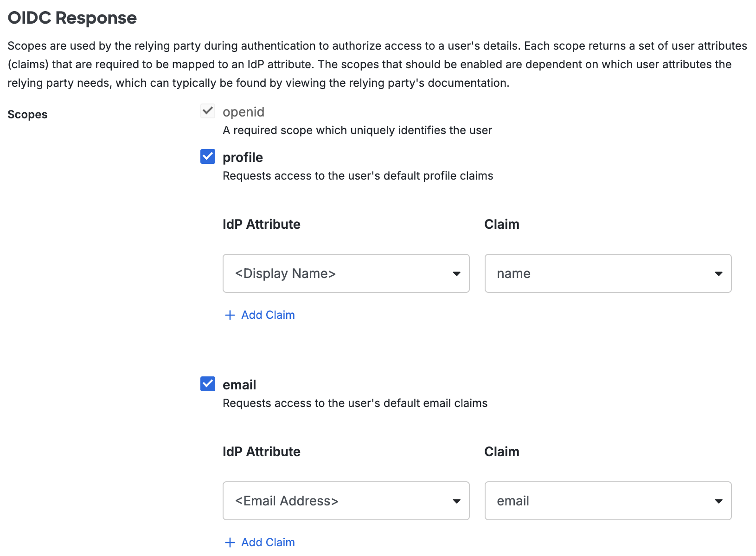Click Add Claim under the profile scope mapping
The image size is (756, 556).
click(268, 315)
